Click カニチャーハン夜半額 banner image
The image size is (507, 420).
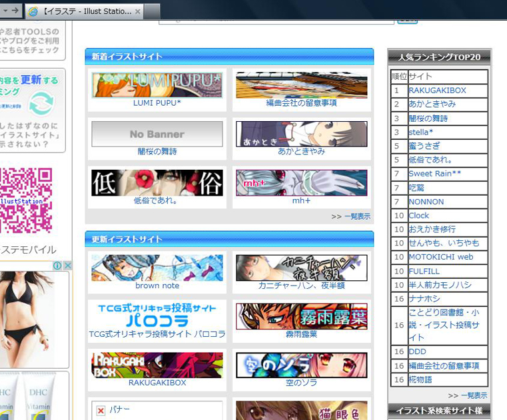pyautogui.click(x=301, y=268)
